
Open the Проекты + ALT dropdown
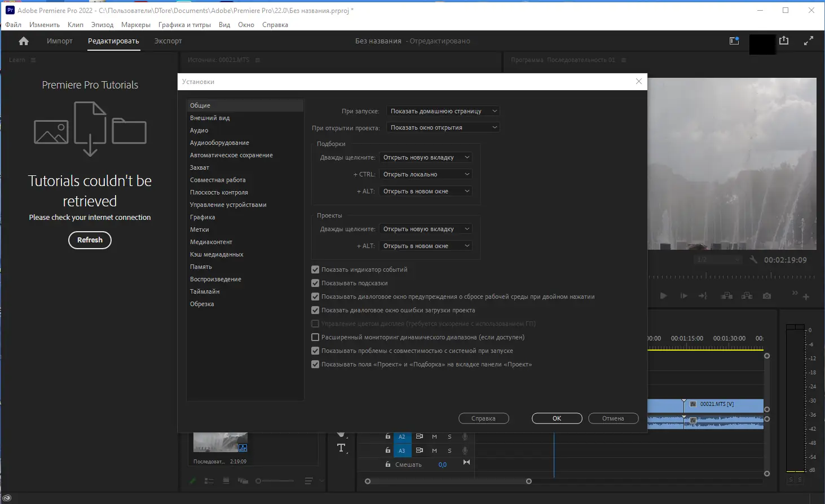(x=426, y=246)
